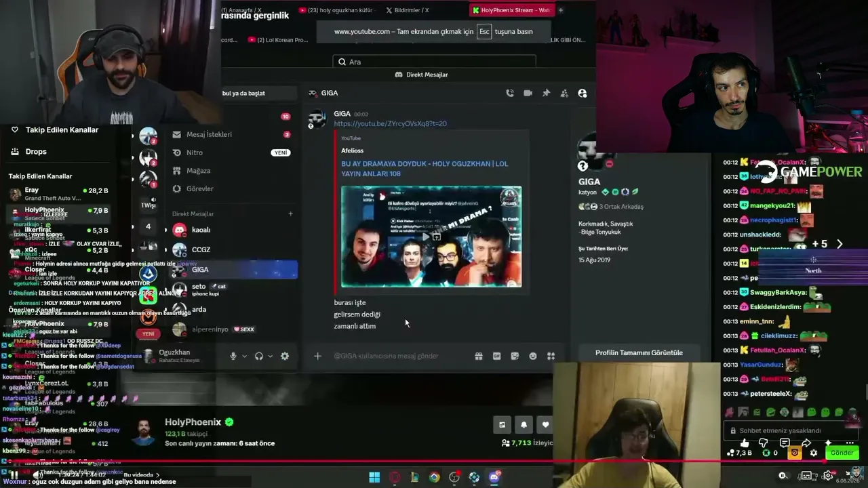Toggle the user profile panel icon

click(583, 94)
